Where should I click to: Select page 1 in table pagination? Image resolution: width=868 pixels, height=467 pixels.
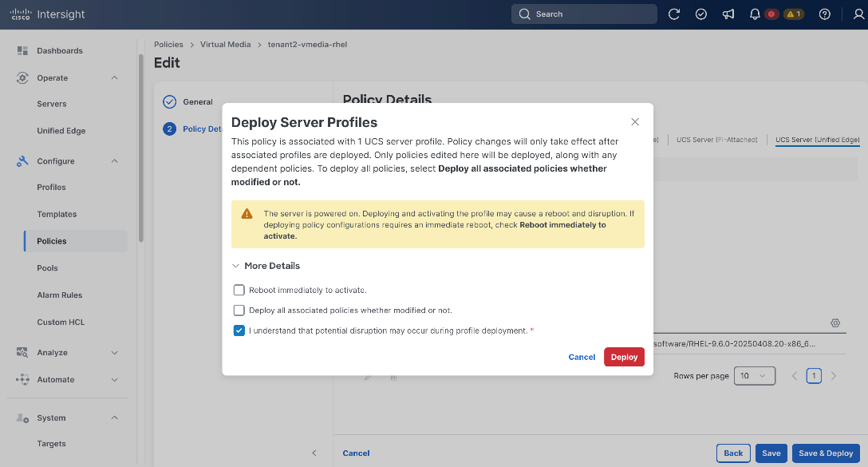point(814,376)
